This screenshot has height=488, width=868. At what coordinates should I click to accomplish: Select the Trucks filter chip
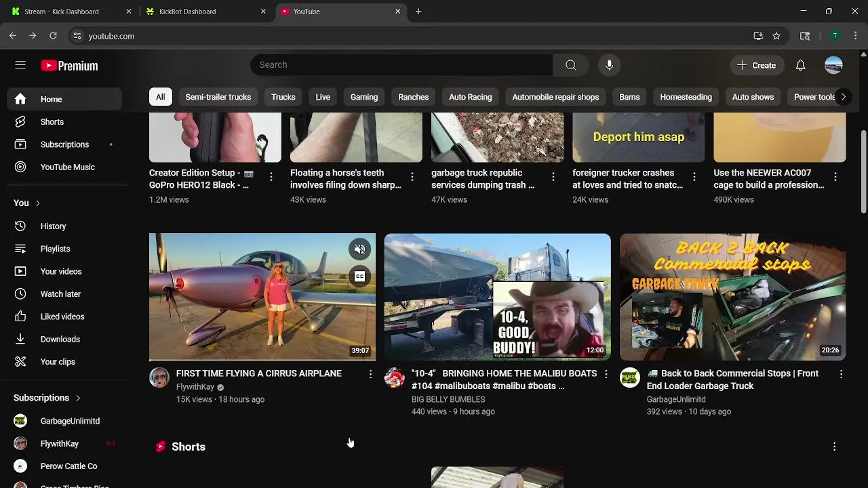283,97
